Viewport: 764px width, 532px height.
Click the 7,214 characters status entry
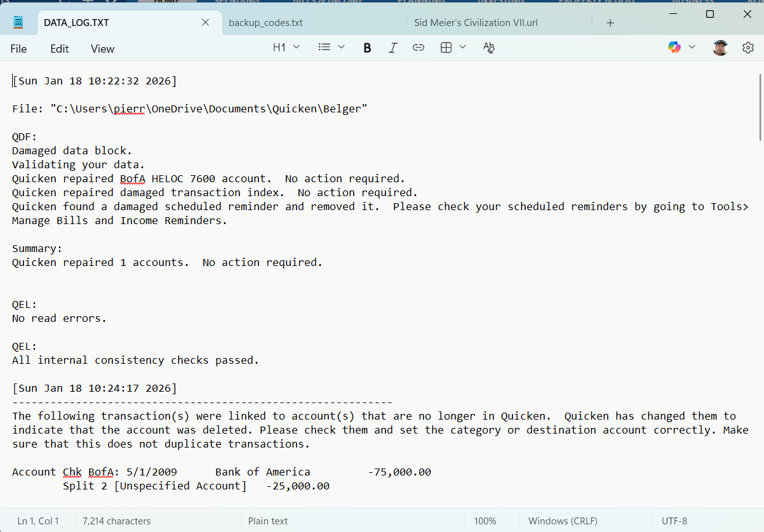(117, 521)
